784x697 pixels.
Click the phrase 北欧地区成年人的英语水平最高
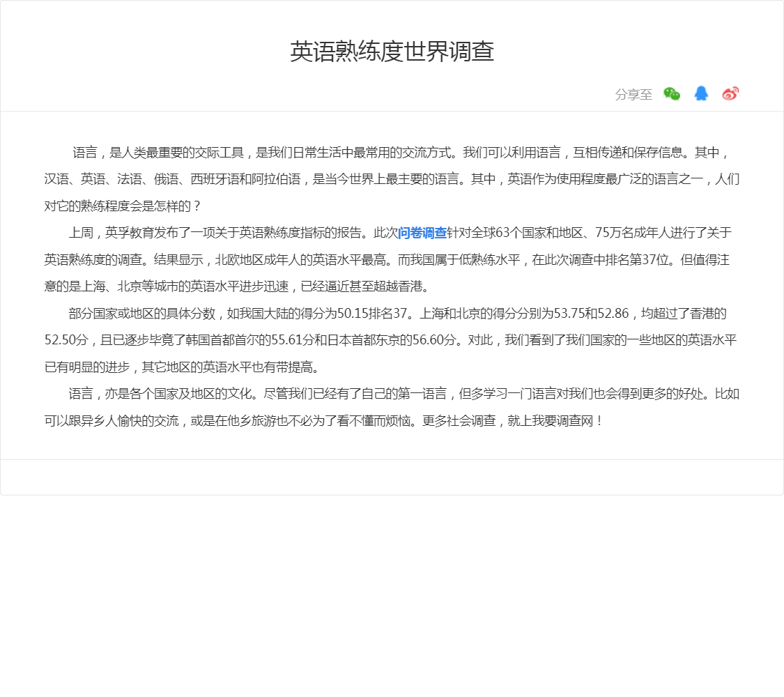coord(300,260)
